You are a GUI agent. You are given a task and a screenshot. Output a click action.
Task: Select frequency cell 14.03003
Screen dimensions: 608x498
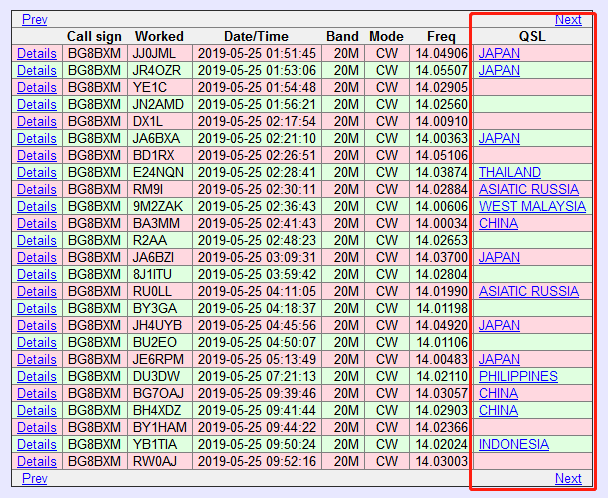441,462
